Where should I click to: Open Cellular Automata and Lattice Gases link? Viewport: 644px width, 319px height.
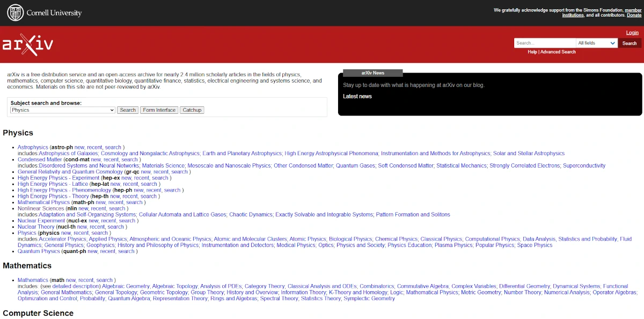(x=182, y=215)
